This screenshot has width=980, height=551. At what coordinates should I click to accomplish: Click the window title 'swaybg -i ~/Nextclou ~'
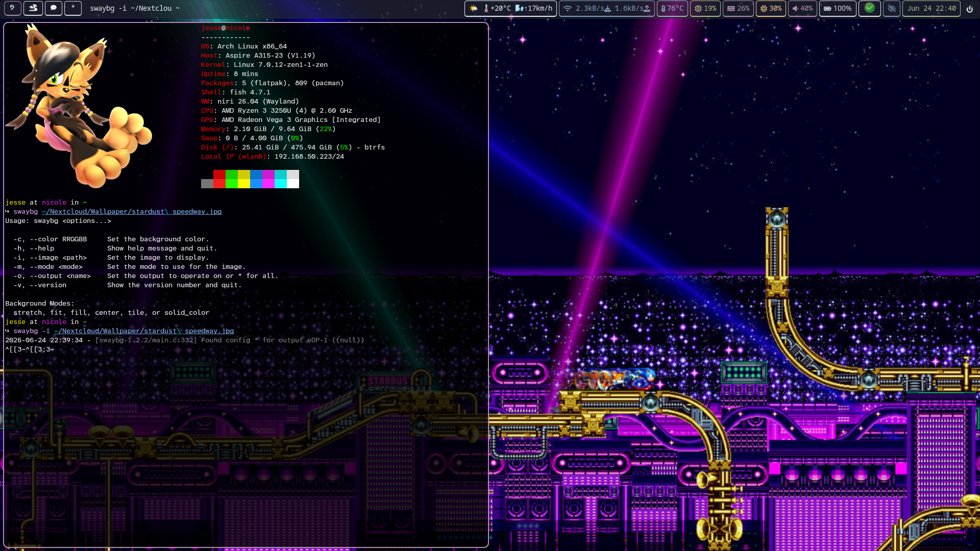135,8
